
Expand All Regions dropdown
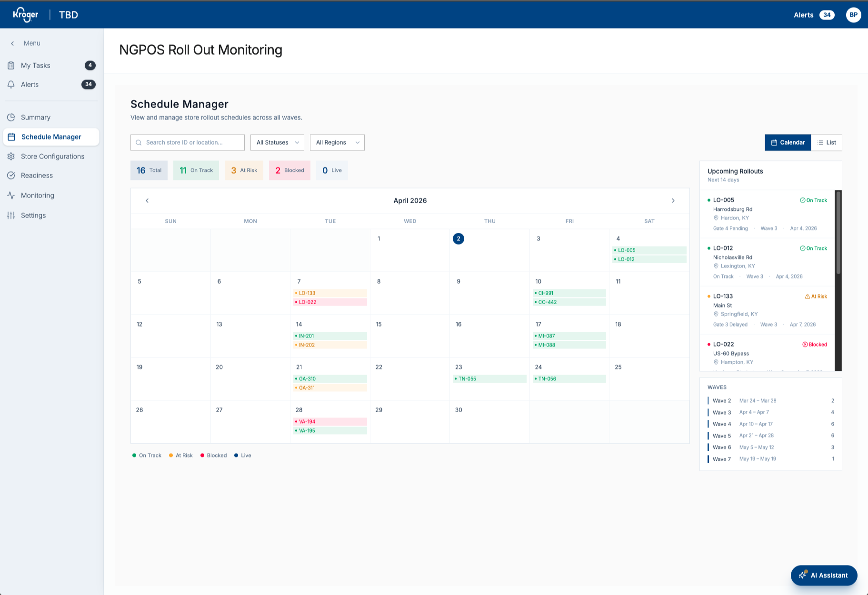[x=337, y=142]
